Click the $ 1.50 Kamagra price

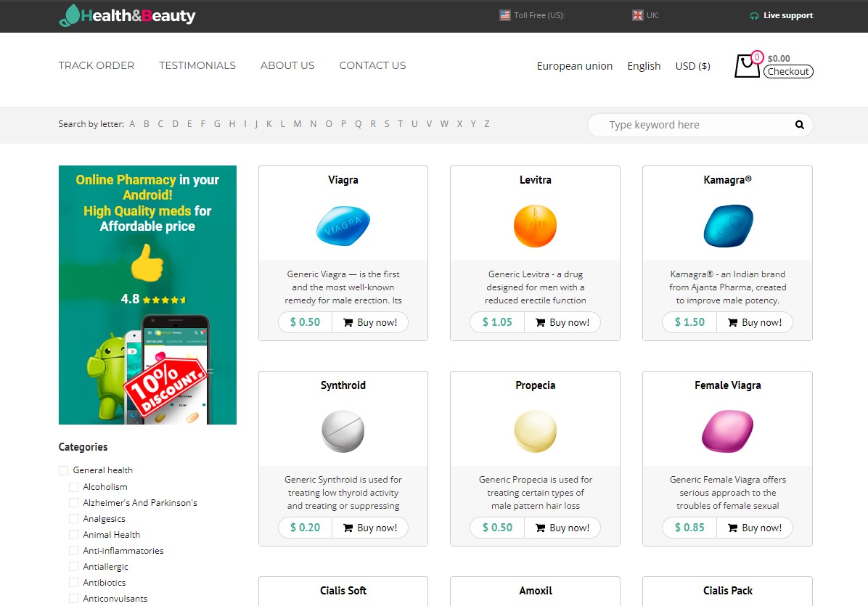tap(689, 322)
